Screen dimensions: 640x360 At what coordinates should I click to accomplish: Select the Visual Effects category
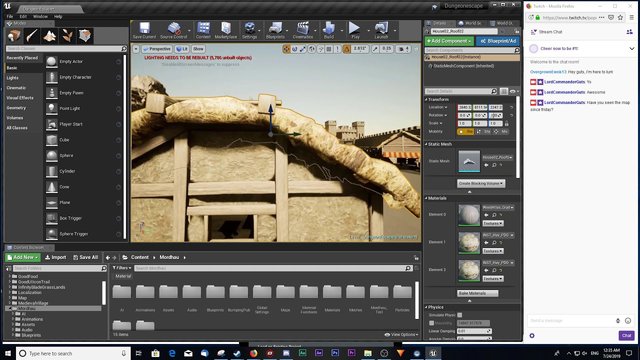[20, 98]
